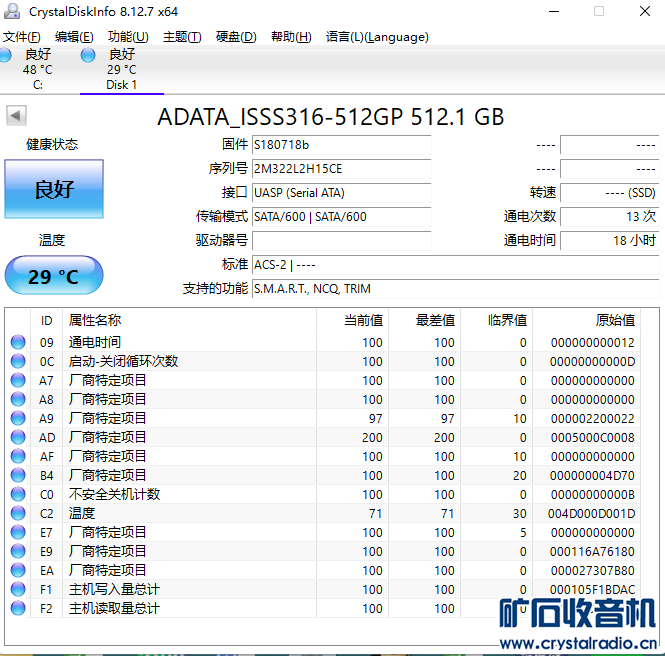Click the previous disk arrow button
This screenshot has width=665, height=656.
coord(15,116)
